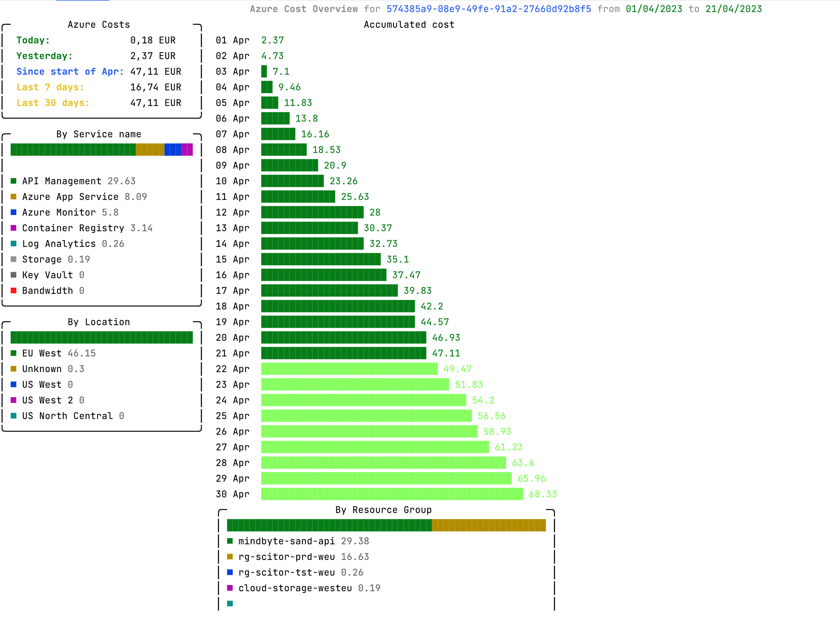Expand the By Service name panel
The height and width of the screenshot is (619, 840).
(x=99, y=134)
